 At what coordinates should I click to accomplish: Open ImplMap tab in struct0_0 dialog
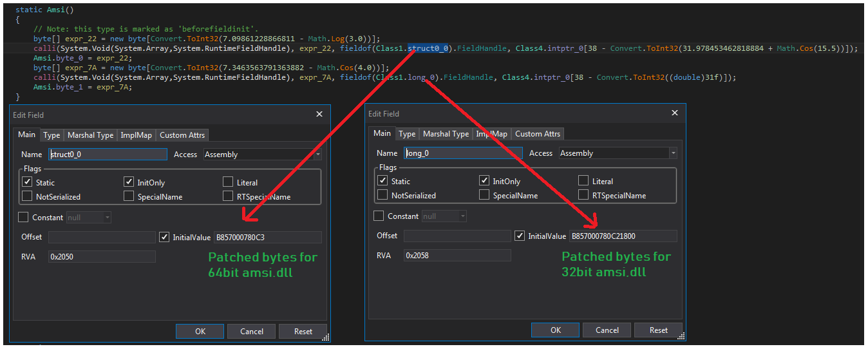point(137,135)
